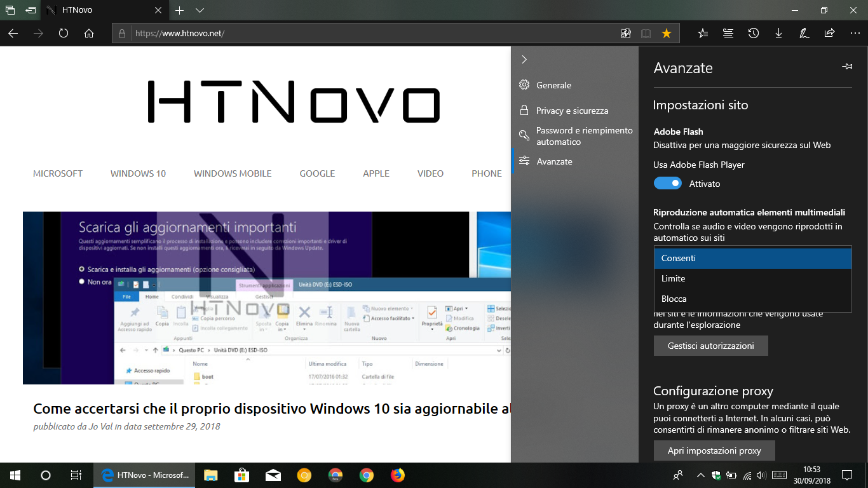Viewport: 868px width, 488px height.
Task: Share this page
Action: (x=829, y=33)
